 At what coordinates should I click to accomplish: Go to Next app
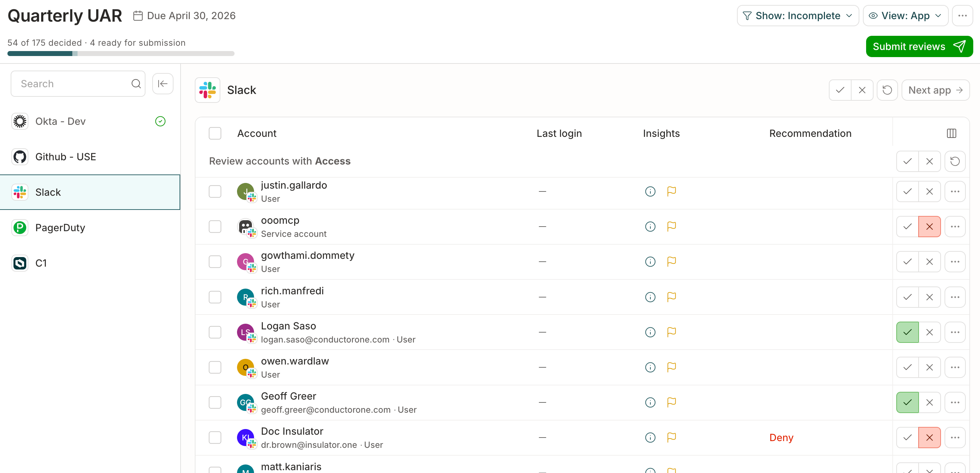pyautogui.click(x=936, y=90)
